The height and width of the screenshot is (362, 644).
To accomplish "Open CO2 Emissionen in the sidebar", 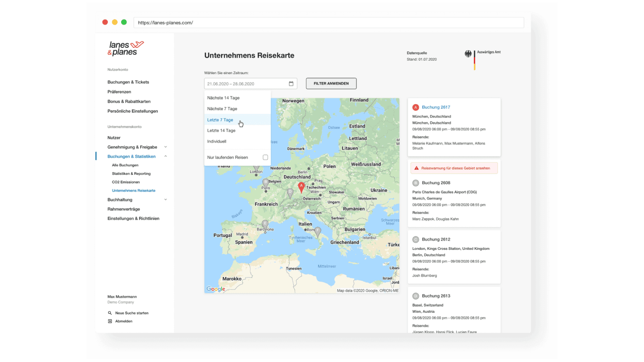I will pyautogui.click(x=126, y=182).
